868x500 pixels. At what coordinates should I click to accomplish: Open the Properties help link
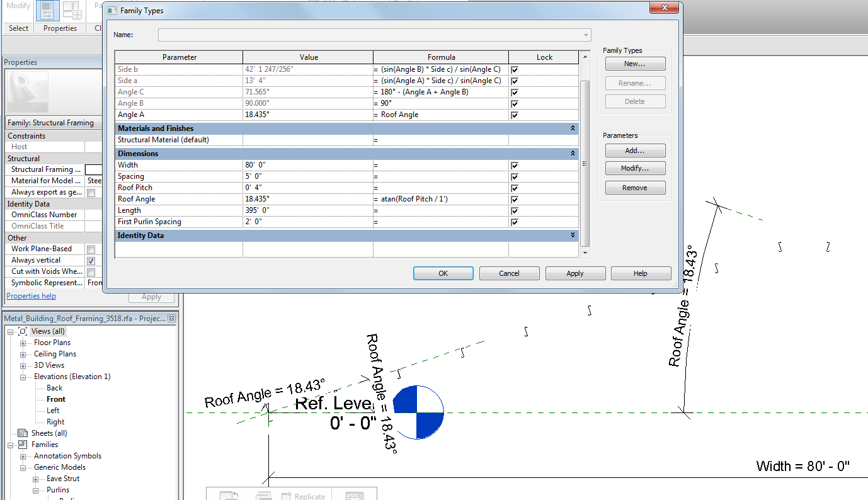pos(31,296)
